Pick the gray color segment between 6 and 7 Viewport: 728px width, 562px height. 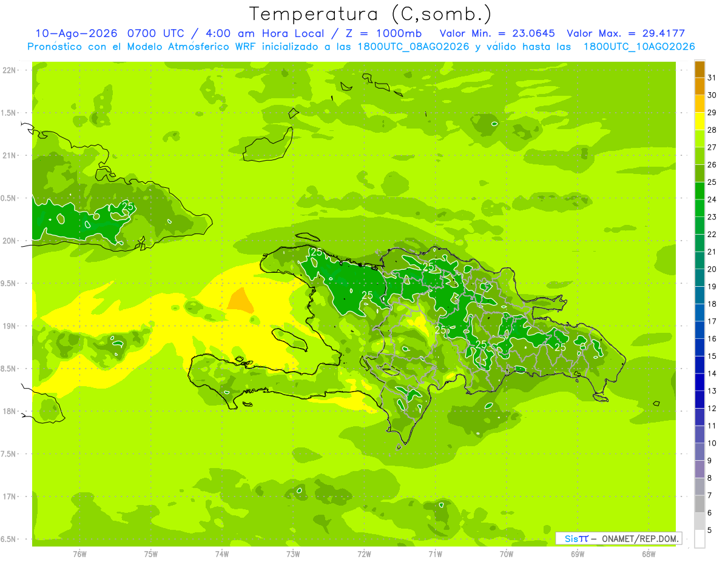click(x=699, y=504)
